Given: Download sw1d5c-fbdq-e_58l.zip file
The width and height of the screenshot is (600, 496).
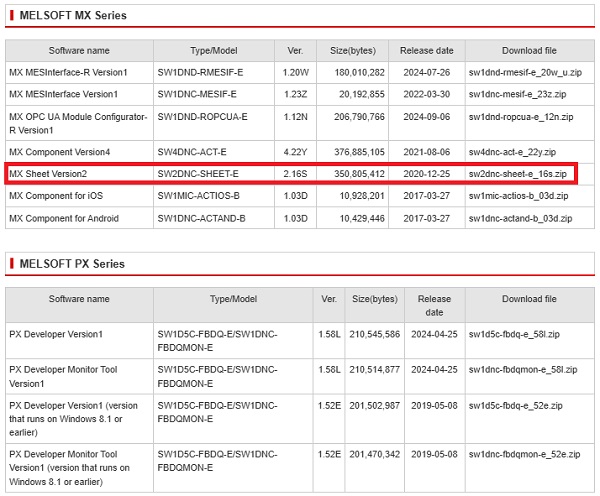Looking at the screenshot, I should 514,334.
